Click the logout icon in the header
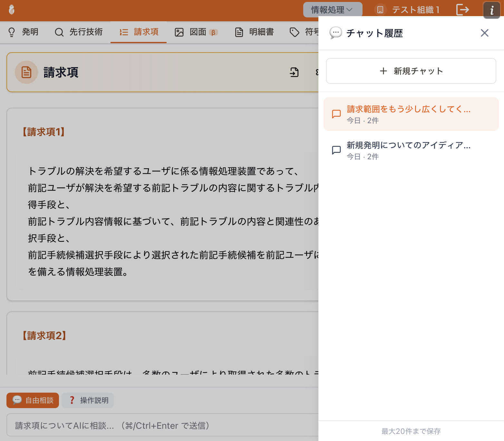 [462, 10]
